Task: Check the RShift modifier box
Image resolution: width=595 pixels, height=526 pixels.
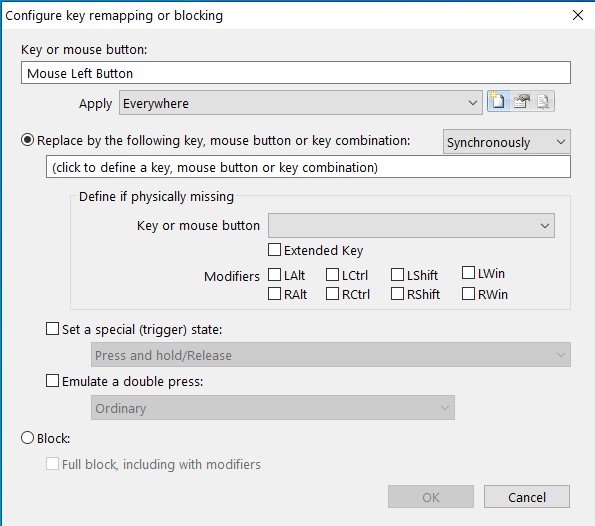Action: click(397, 294)
